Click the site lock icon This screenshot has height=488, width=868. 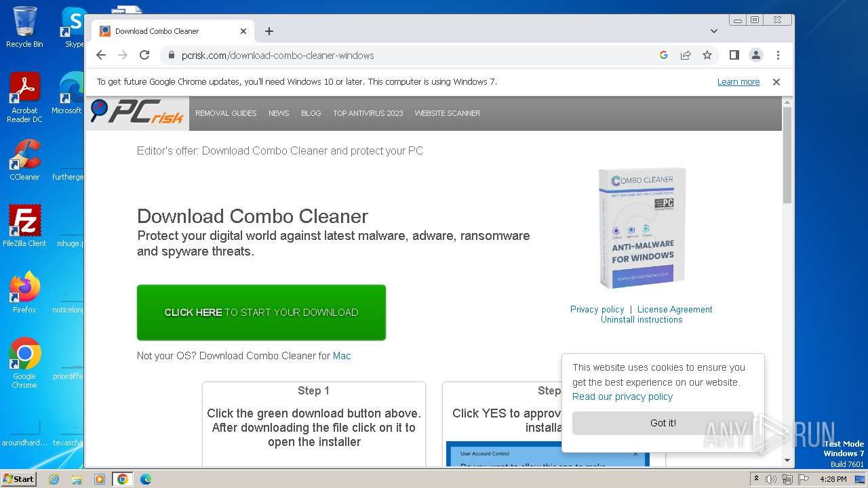tap(171, 56)
